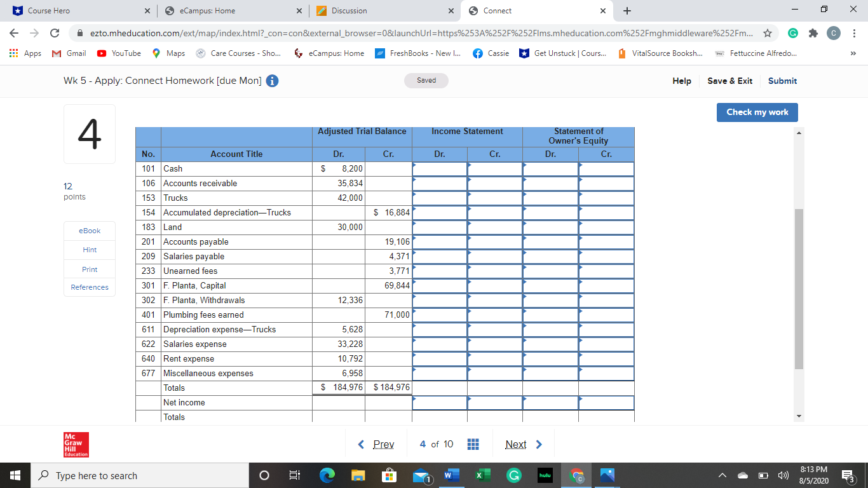
Task: Click the Print option
Action: click(90, 269)
